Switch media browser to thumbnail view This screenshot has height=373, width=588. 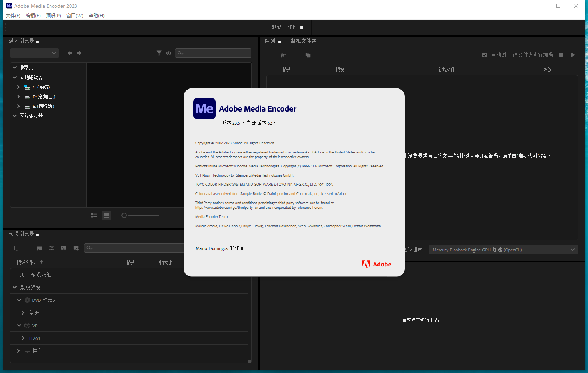106,215
